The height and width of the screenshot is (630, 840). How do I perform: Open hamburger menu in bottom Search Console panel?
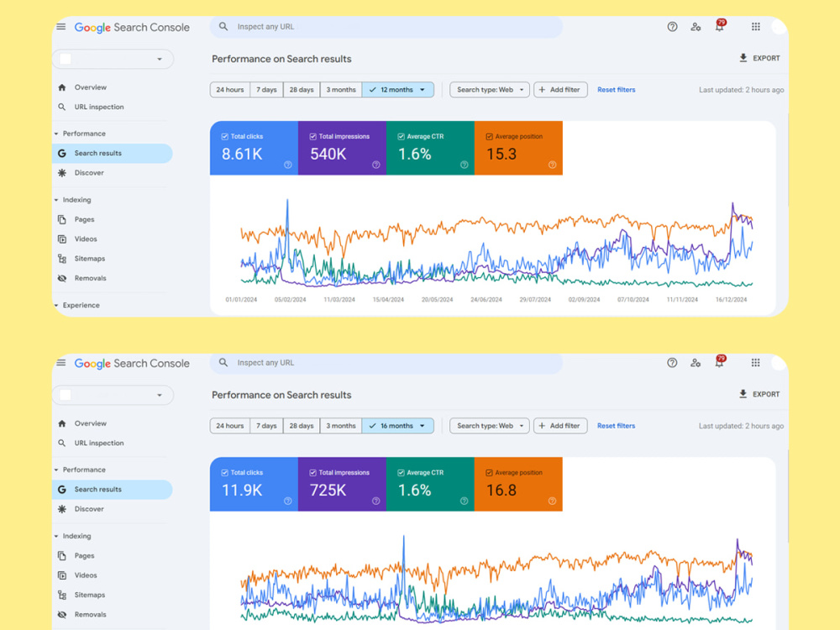61,363
